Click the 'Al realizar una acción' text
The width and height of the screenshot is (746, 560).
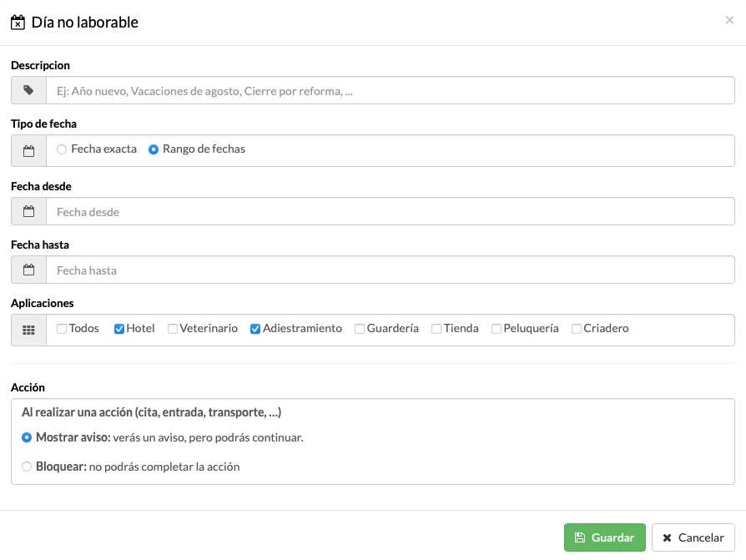point(151,412)
